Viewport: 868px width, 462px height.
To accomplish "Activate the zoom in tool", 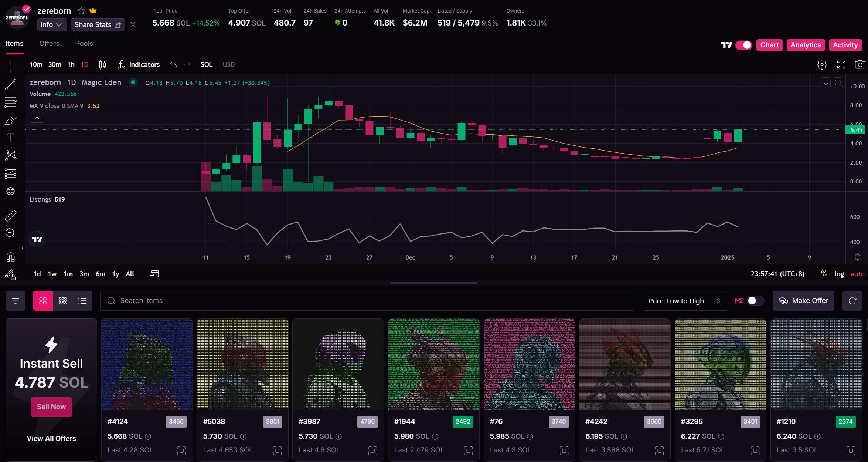I will tap(11, 233).
